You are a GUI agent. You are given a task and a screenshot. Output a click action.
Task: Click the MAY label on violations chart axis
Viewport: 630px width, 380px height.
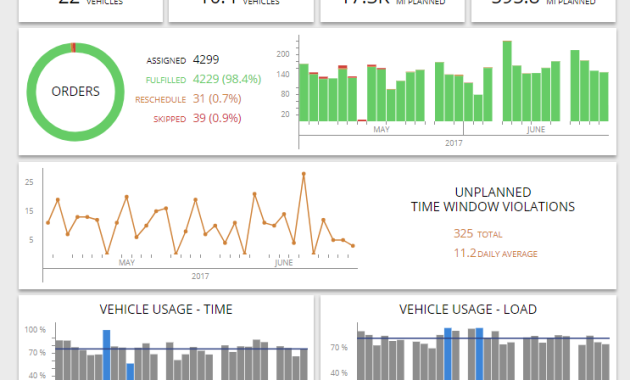(127, 263)
